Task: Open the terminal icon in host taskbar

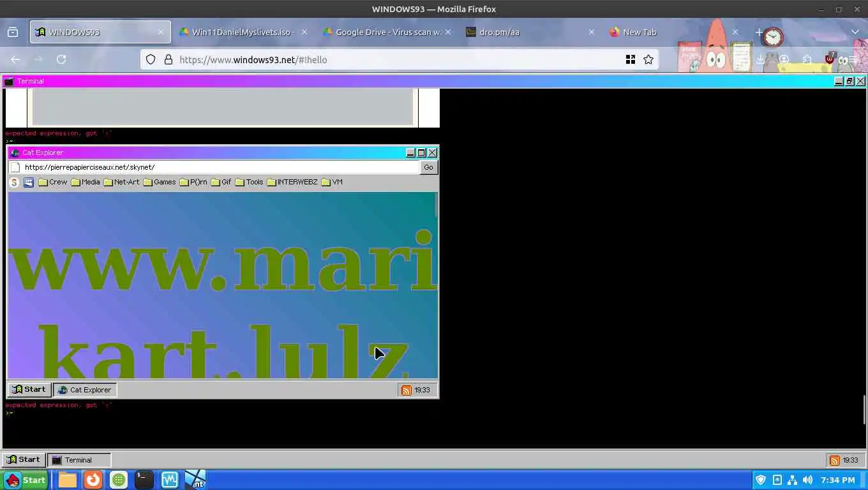Action: tap(144, 480)
